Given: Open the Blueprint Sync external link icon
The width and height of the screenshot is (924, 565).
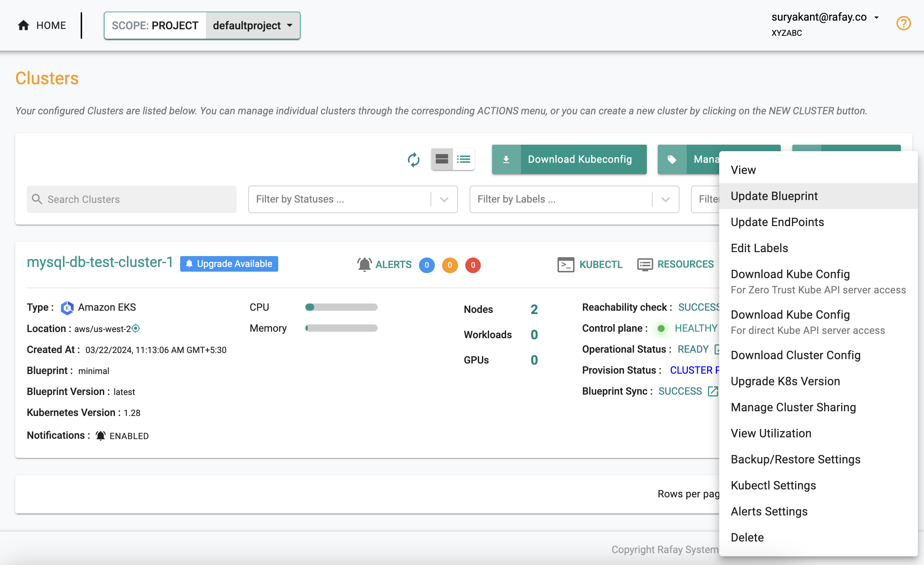Looking at the screenshot, I should 712,391.
